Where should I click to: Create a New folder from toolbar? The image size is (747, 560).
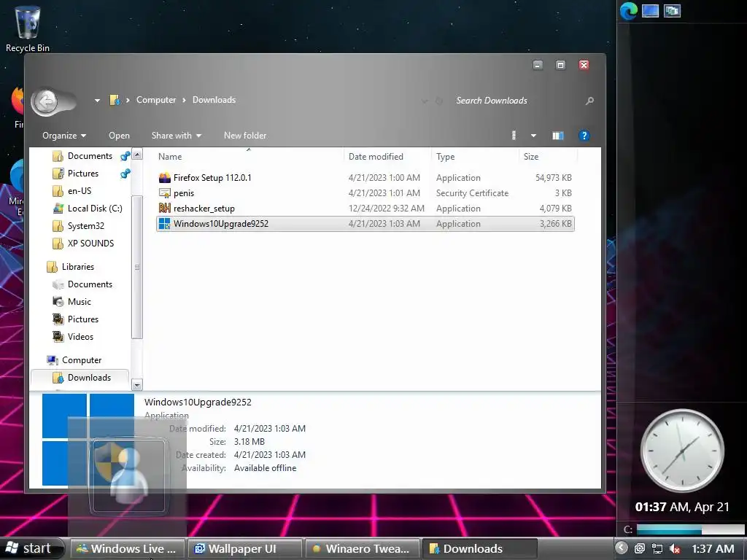pyautogui.click(x=245, y=136)
